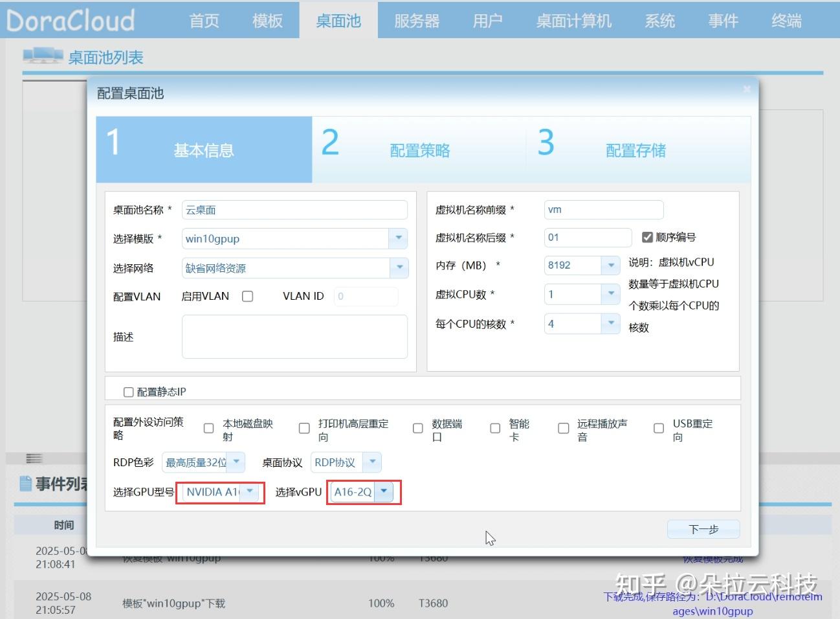Select 服务器 in the navigation menu
This screenshot has width=840, height=619.
coord(416,20)
